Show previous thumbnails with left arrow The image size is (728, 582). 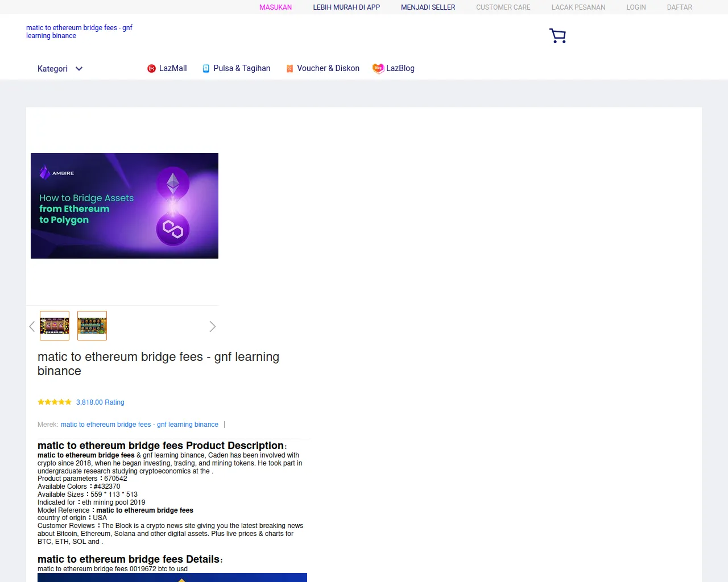click(x=32, y=326)
